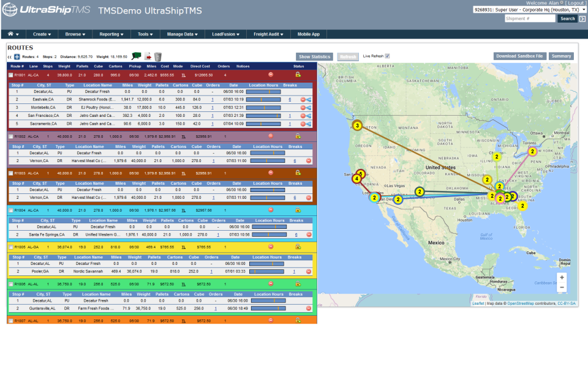Viewport: 588px width, 380px height.
Task: Open the Manage Data menu dropdown
Action: point(183,34)
